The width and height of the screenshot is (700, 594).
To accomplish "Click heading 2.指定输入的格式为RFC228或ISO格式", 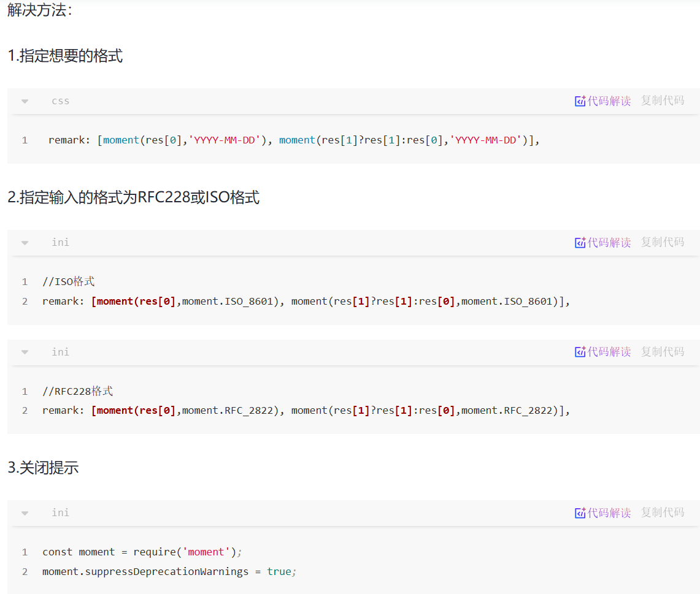I will tap(134, 197).
